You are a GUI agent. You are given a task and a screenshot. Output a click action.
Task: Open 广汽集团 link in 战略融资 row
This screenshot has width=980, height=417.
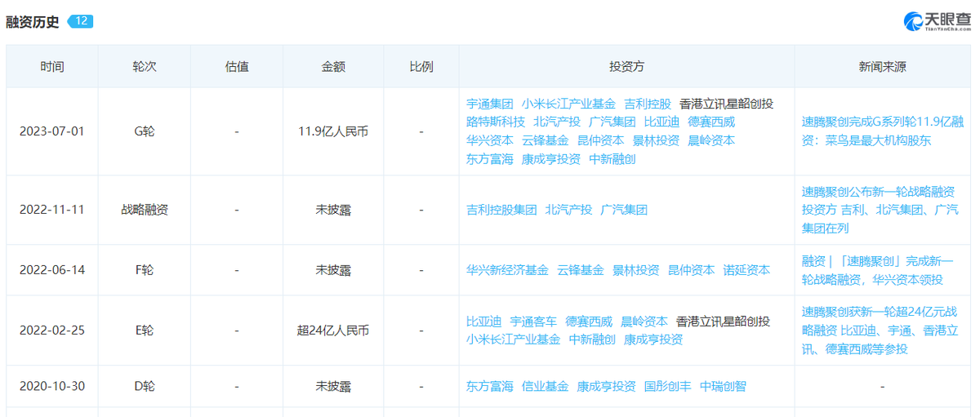(x=624, y=210)
